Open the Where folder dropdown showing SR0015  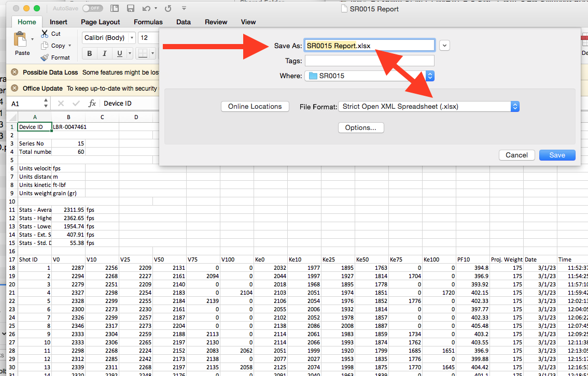tap(369, 76)
